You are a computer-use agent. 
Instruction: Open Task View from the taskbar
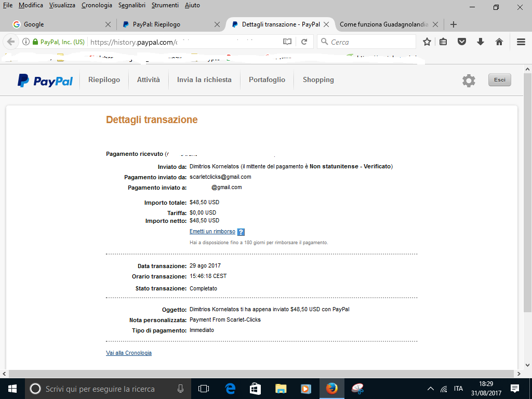coord(204,389)
